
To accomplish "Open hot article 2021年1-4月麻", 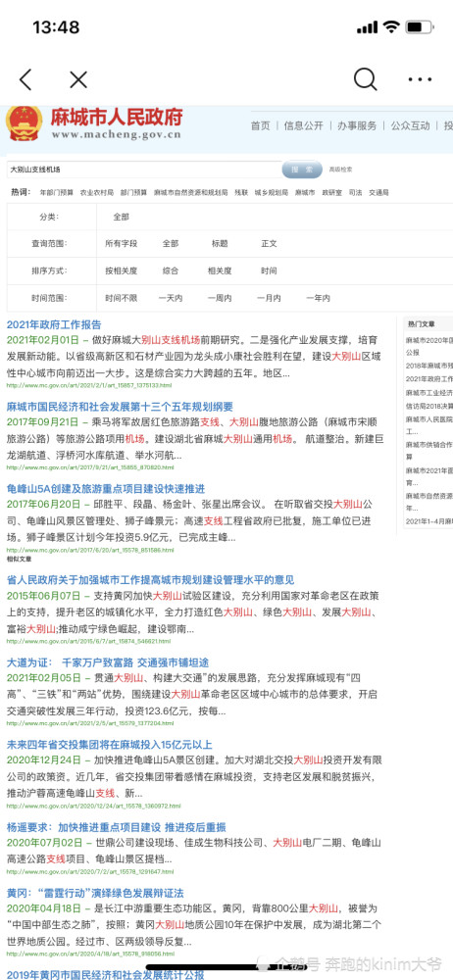I will tap(429, 521).
